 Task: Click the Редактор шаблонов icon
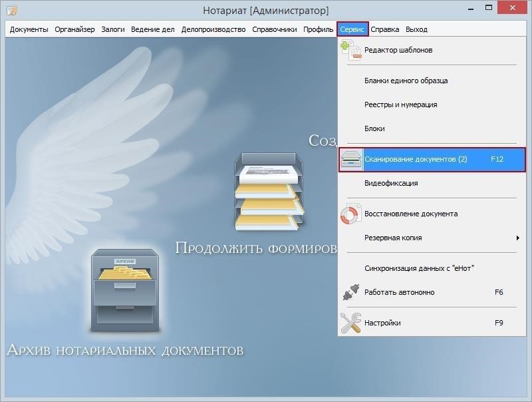(351, 50)
